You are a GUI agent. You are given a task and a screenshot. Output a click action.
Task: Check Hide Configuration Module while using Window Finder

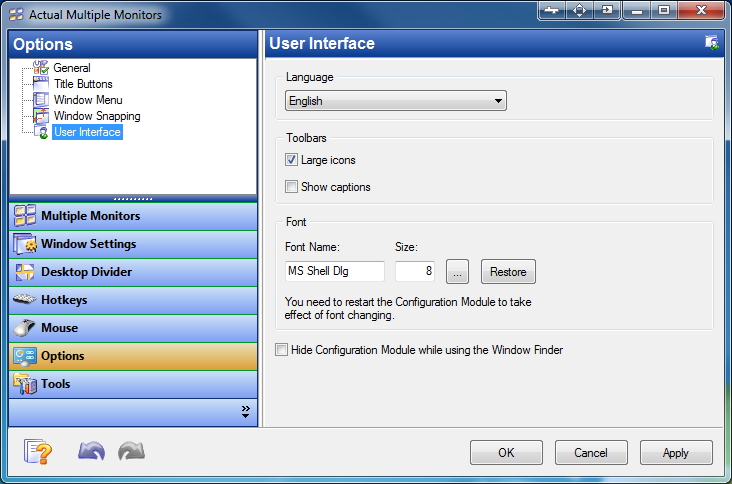282,350
